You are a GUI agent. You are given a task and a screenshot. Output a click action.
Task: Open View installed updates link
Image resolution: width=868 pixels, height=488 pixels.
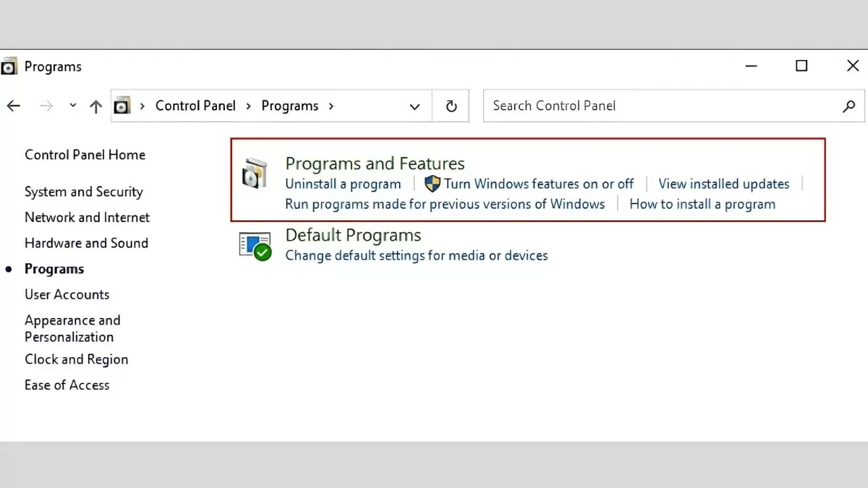[x=723, y=184]
